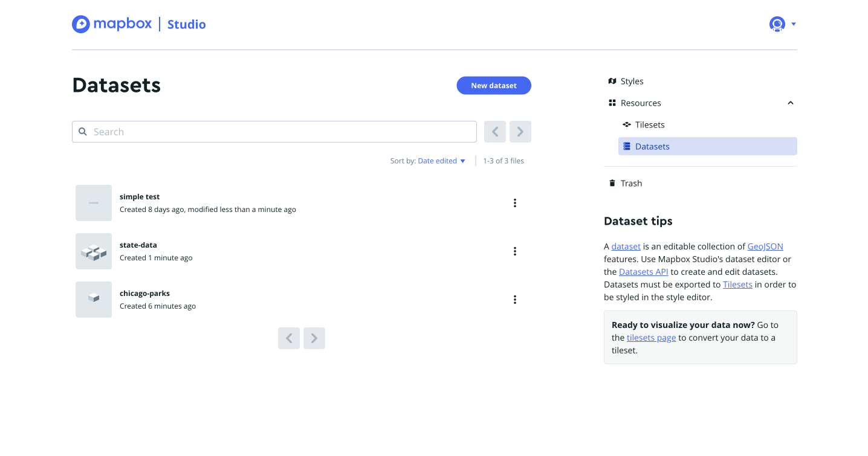Go to next page above the list
Screen dimensions: 868x456
(x=520, y=132)
